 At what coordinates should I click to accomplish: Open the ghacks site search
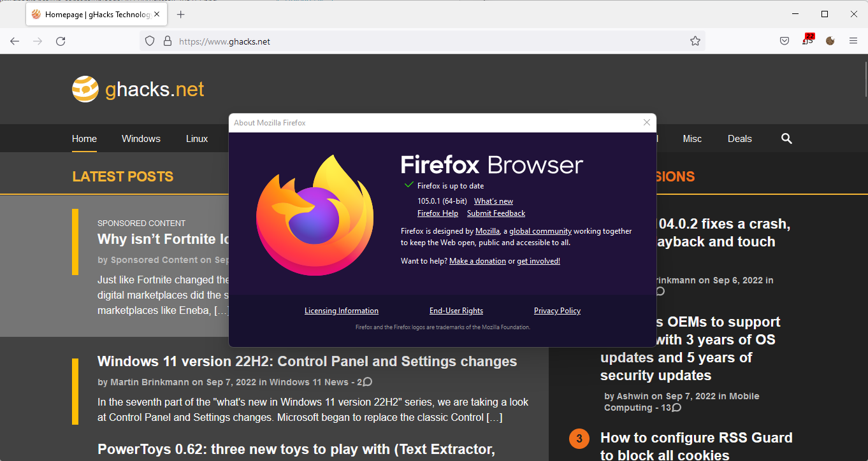pos(786,139)
